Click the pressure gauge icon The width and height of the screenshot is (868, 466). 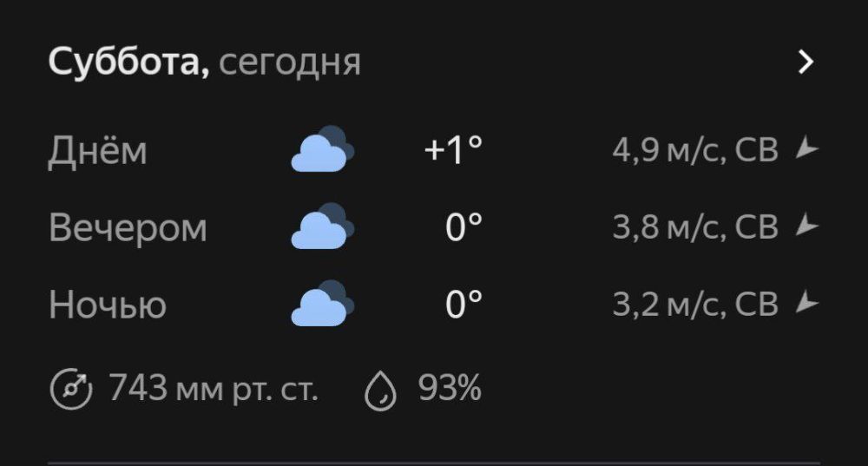pyautogui.click(x=72, y=389)
